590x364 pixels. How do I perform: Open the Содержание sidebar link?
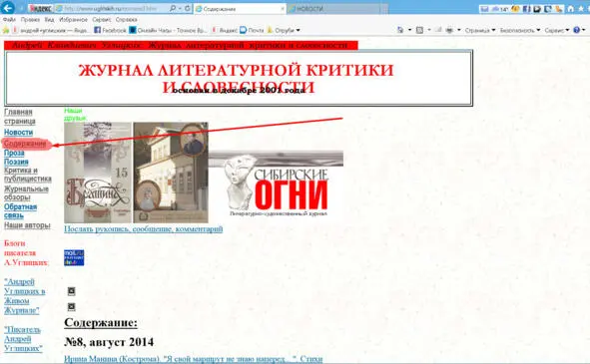[25, 144]
